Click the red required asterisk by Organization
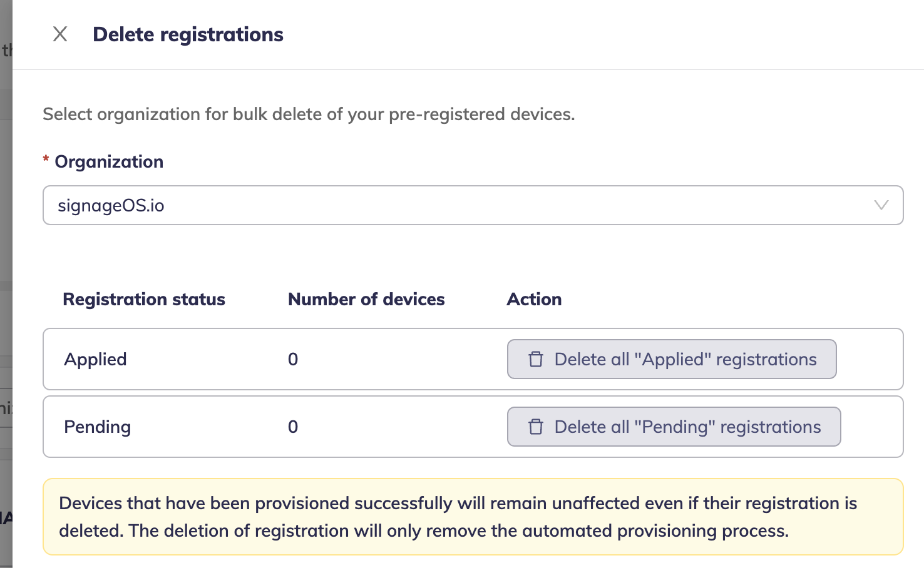Image resolution: width=924 pixels, height=568 pixels. pyautogui.click(x=46, y=160)
